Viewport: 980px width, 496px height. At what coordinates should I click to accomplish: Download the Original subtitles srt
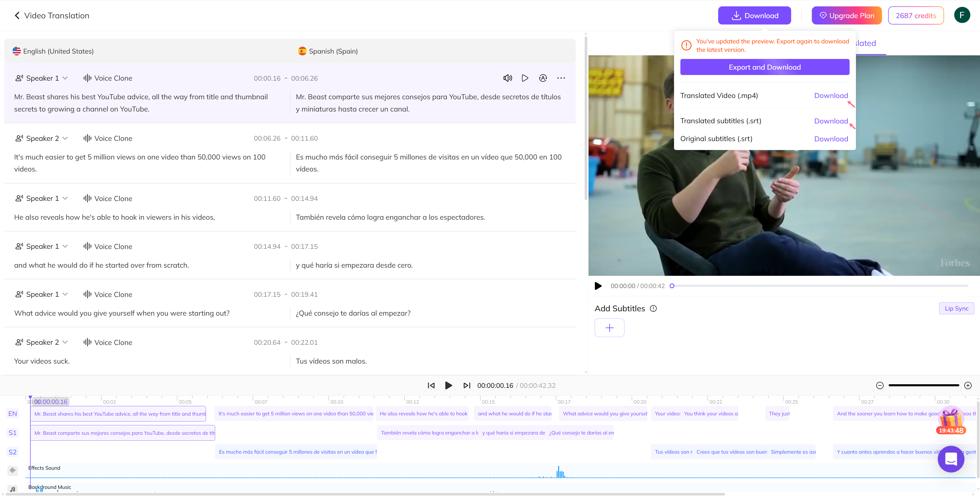[x=831, y=139]
